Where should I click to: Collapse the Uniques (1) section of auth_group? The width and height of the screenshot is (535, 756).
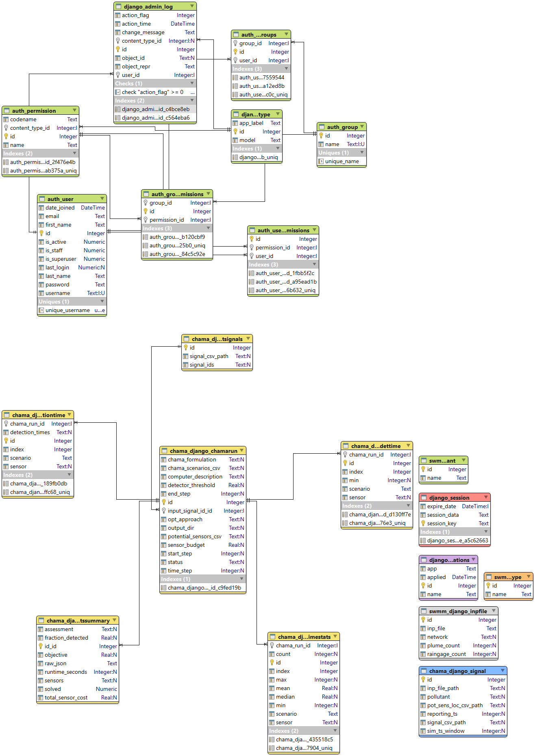tap(362, 153)
